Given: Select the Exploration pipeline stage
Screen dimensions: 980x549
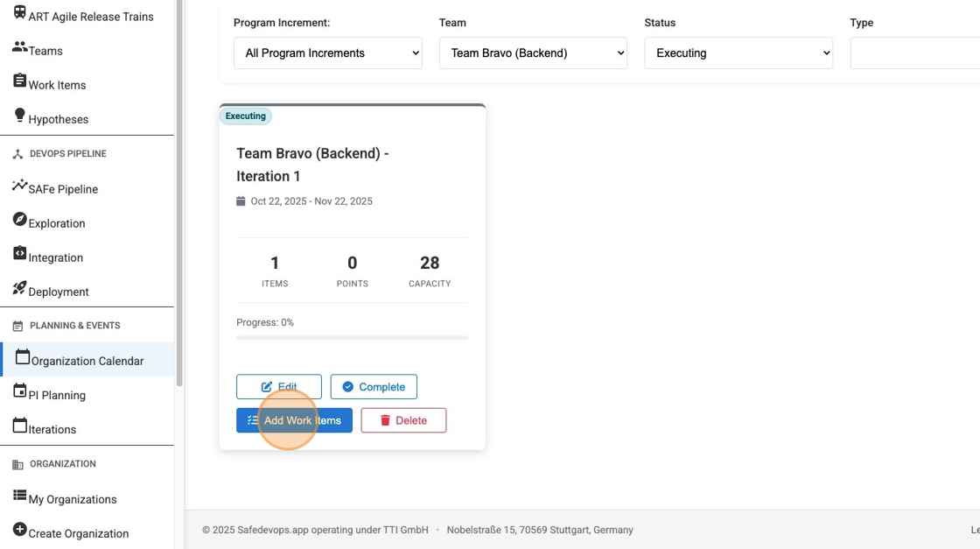Looking at the screenshot, I should 55,222.
